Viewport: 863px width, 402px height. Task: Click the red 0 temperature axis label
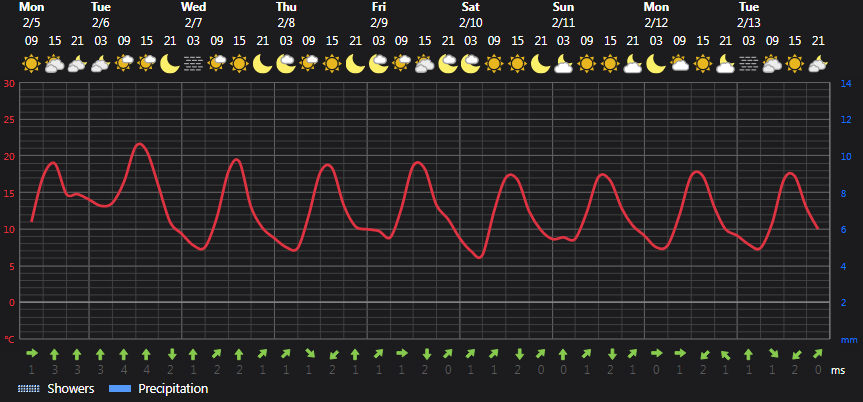(11, 302)
